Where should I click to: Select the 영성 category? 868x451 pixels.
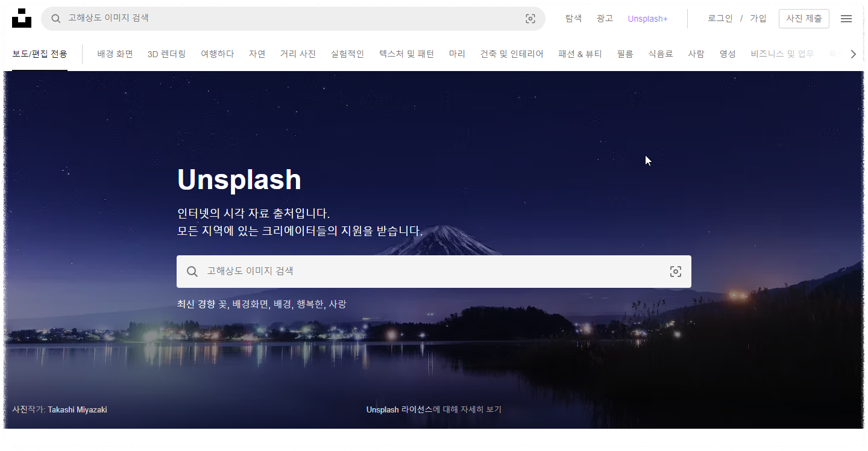[728, 54]
